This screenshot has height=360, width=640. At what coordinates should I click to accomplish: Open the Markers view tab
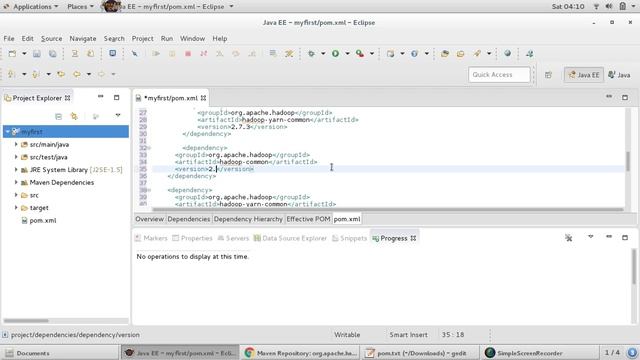point(151,238)
